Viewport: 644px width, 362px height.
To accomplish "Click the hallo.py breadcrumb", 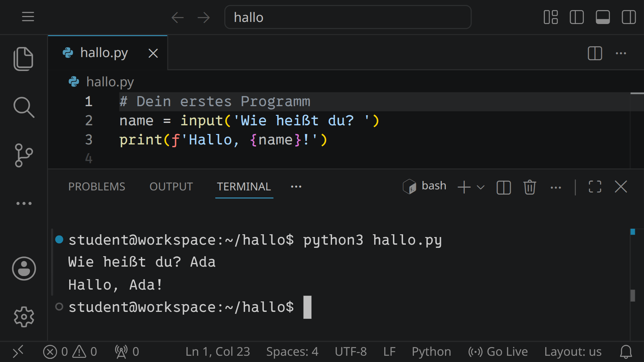I will coord(110,82).
